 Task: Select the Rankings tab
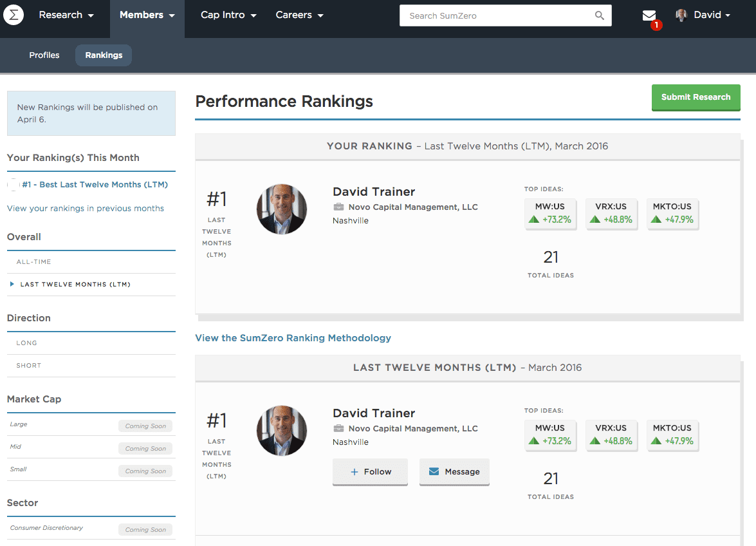click(104, 55)
